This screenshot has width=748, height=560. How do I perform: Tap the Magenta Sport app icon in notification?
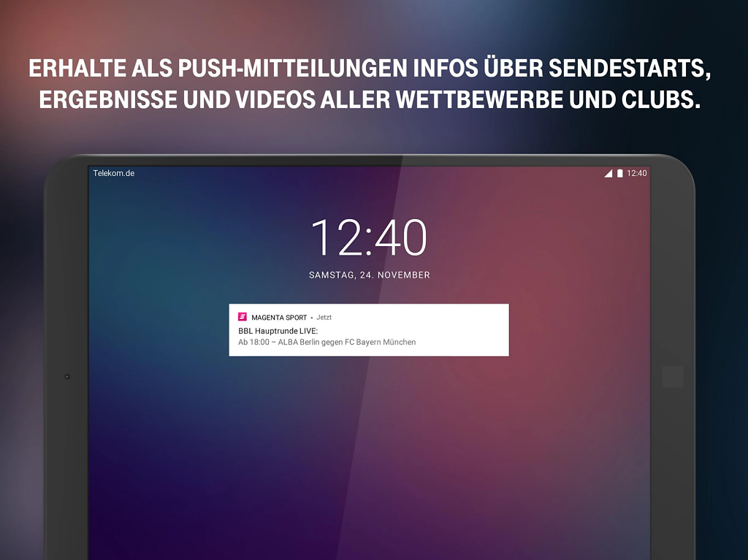[243, 317]
